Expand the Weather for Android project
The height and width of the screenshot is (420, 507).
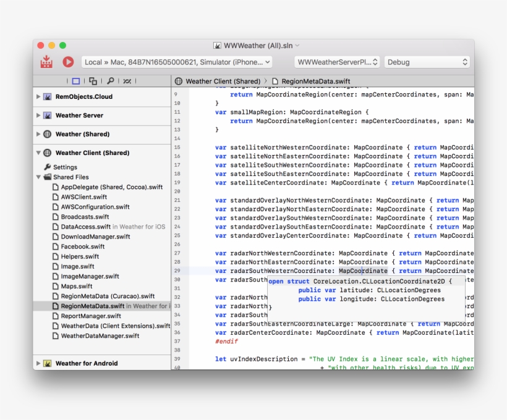pos(38,363)
